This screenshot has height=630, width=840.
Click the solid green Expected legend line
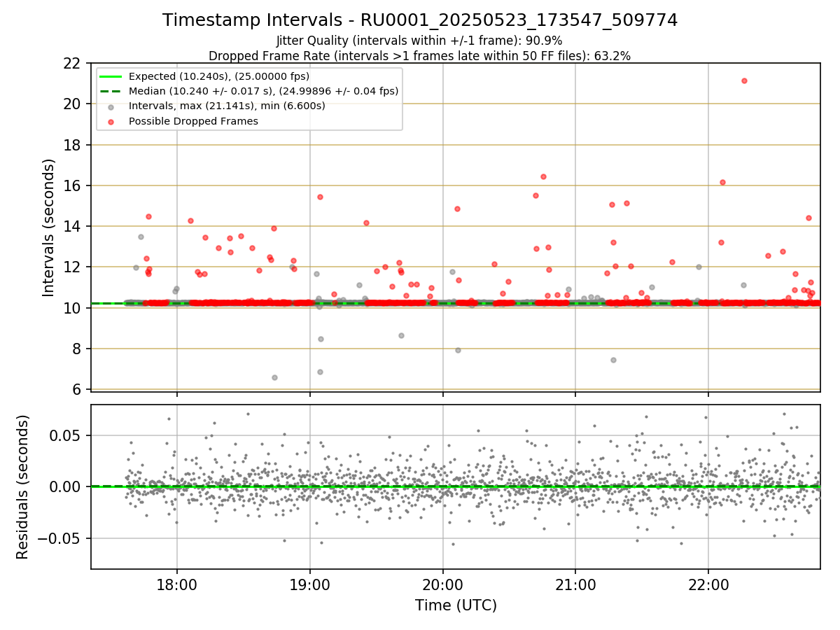(111, 76)
